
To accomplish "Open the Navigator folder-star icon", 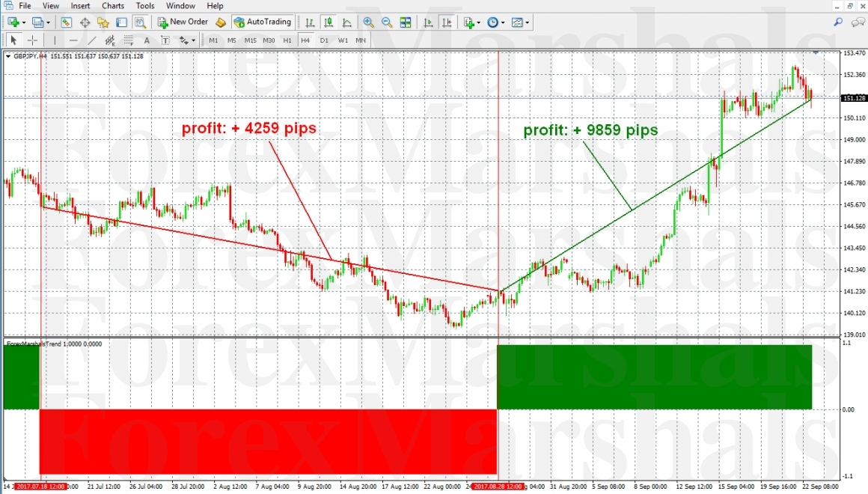I will pyautogui.click(x=103, y=22).
